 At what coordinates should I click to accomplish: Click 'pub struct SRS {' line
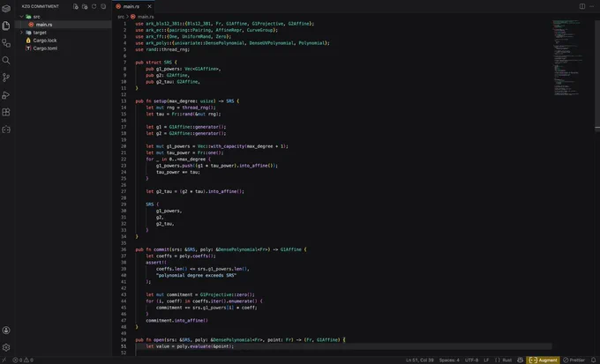(x=156, y=63)
